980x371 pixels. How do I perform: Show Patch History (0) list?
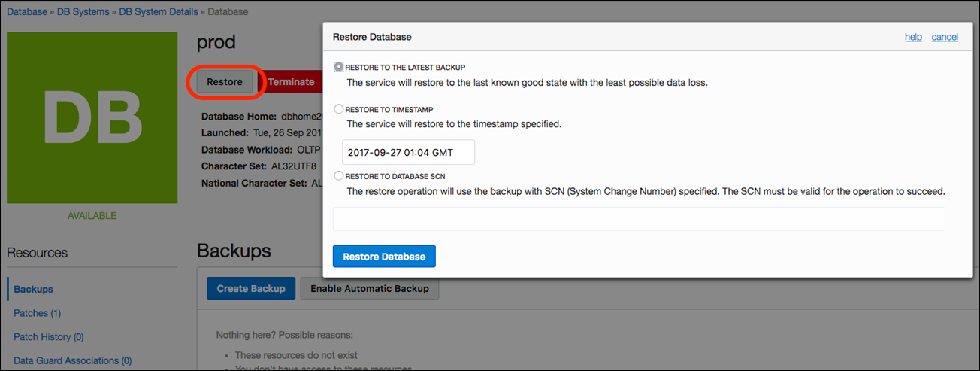(x=48, y=337)
